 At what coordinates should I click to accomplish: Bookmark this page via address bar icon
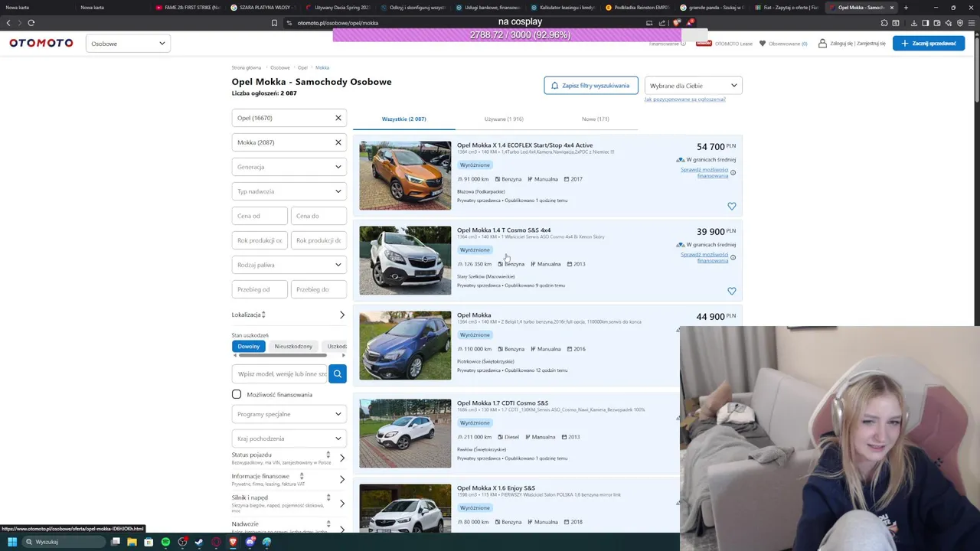coord(274,23)
